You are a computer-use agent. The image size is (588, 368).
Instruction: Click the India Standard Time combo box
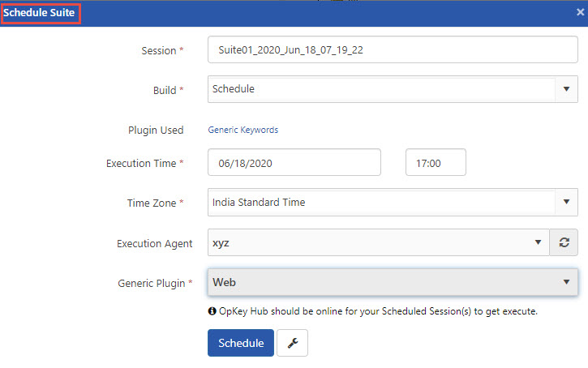click(x=381, y=202)
